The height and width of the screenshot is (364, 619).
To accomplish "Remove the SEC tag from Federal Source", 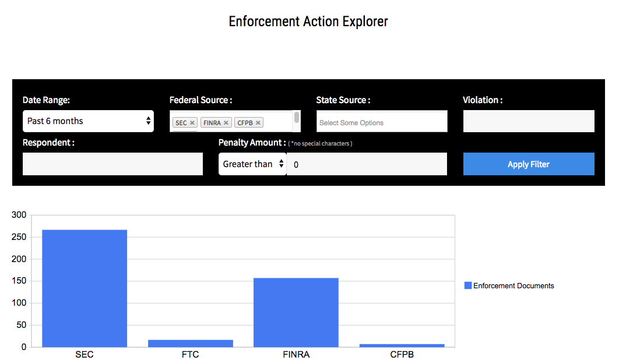I will click(x=192, y=123).
